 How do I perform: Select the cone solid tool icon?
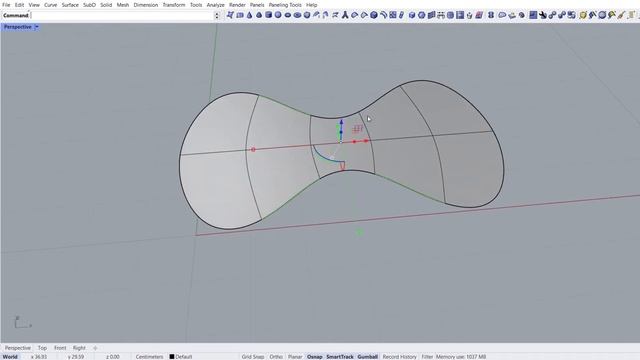pos(249,15)
